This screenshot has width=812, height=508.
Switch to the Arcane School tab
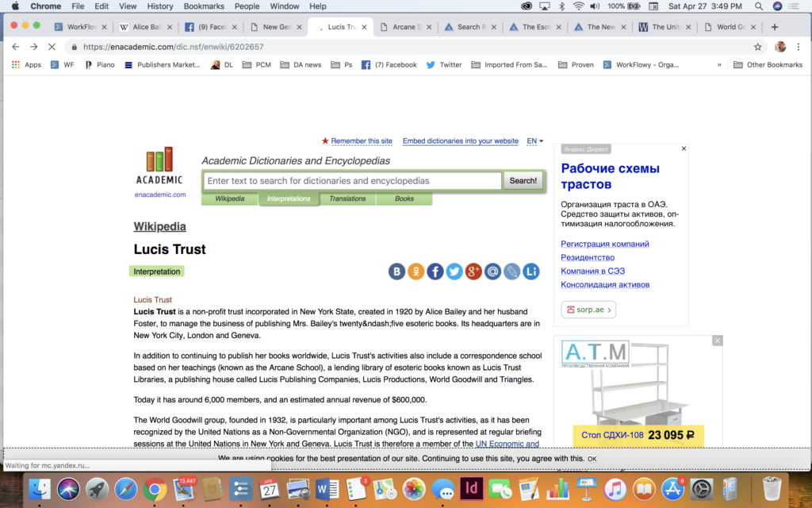coord(407,27)
